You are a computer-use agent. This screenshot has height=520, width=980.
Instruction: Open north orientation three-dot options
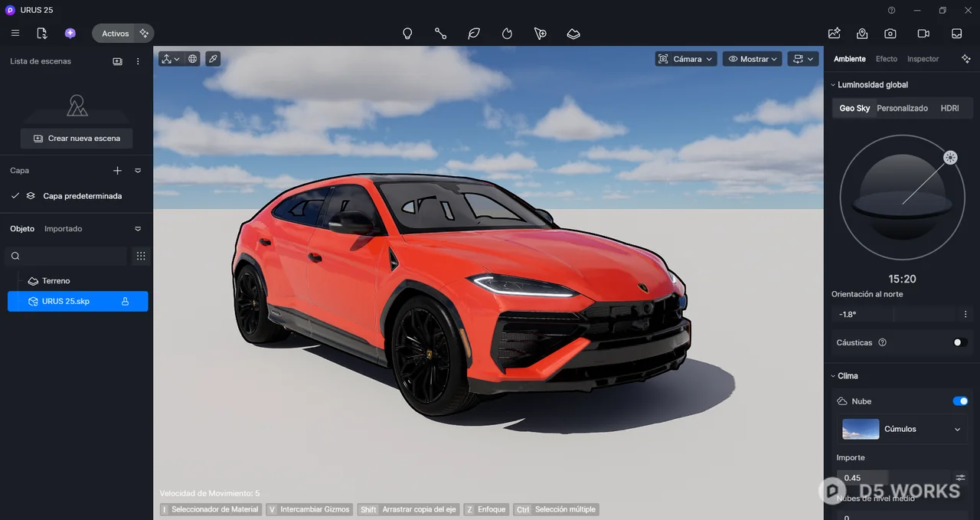(x=965, y=314)
